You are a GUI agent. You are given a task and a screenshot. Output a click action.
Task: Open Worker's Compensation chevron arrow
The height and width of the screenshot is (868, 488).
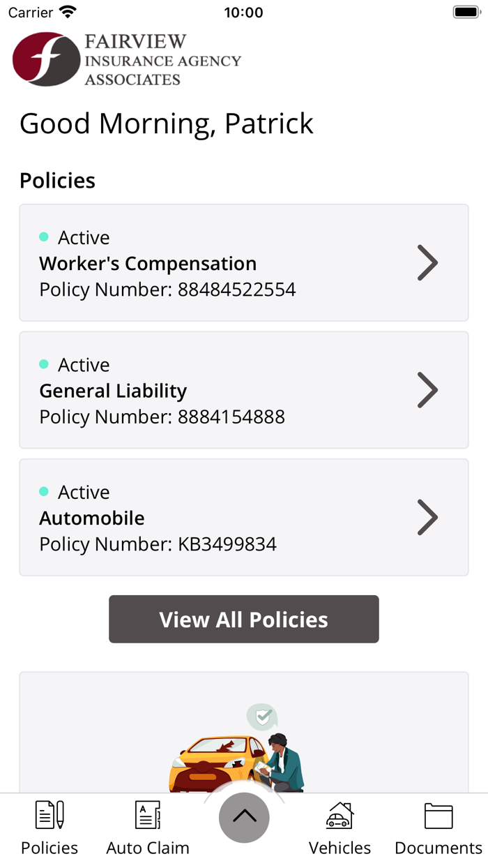click(x=427, y=263)
